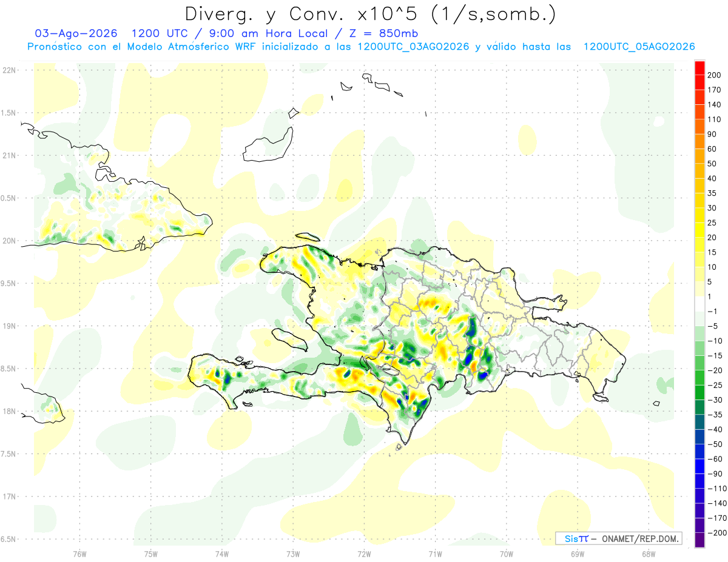
Task: Click the legend value '140'
Action: (714, 104)
